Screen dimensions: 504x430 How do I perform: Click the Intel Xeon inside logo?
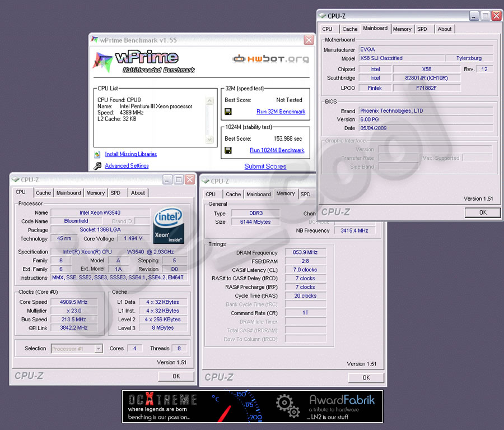point(169,225)
